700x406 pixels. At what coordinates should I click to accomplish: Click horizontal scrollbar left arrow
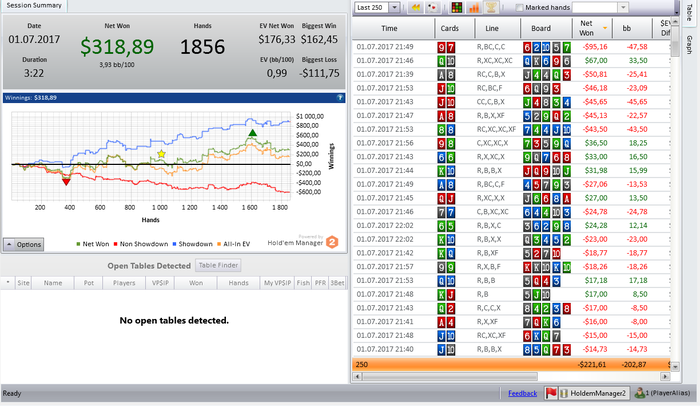[357, 377]
